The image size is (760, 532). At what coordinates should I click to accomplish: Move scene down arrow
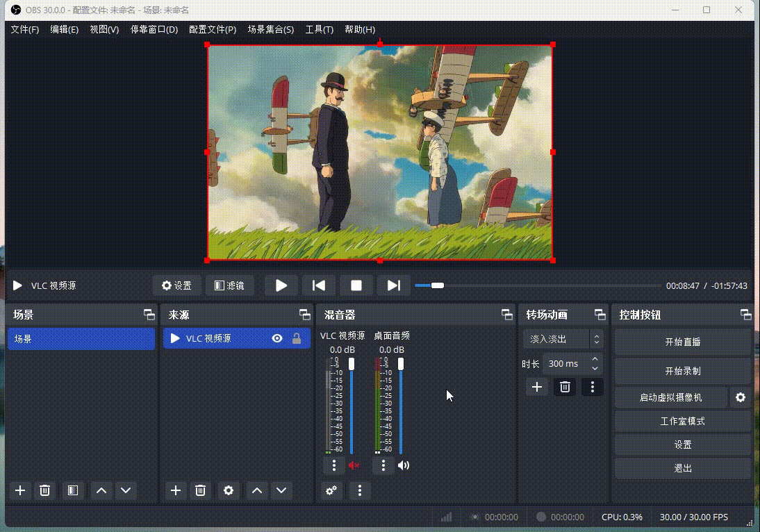point(126,490)
